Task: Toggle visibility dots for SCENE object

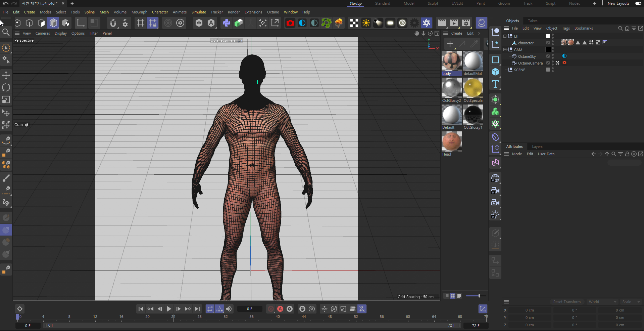Action: point(553,70)
